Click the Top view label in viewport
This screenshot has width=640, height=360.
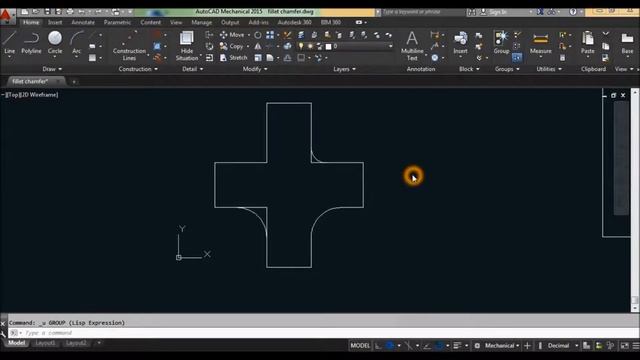[x=12, y=95]
